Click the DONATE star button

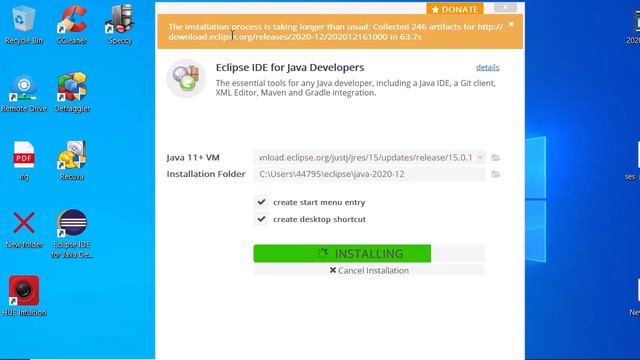click(455, 9)
